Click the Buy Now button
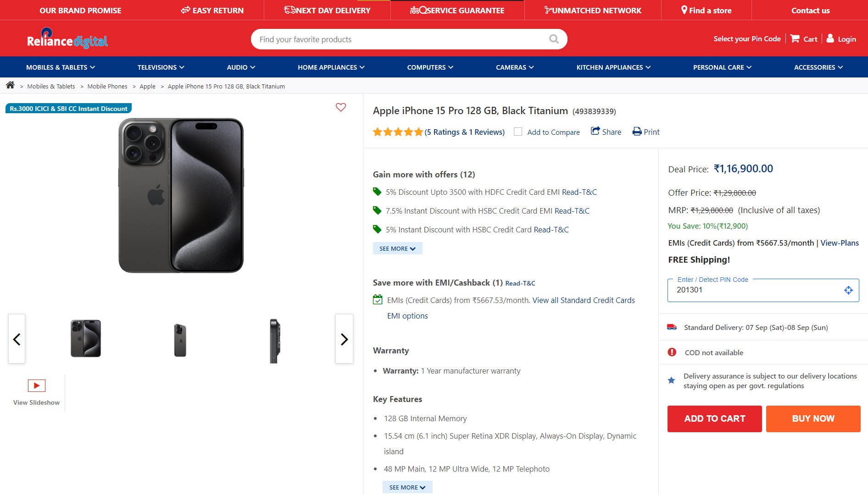 [x=813, y=418]
